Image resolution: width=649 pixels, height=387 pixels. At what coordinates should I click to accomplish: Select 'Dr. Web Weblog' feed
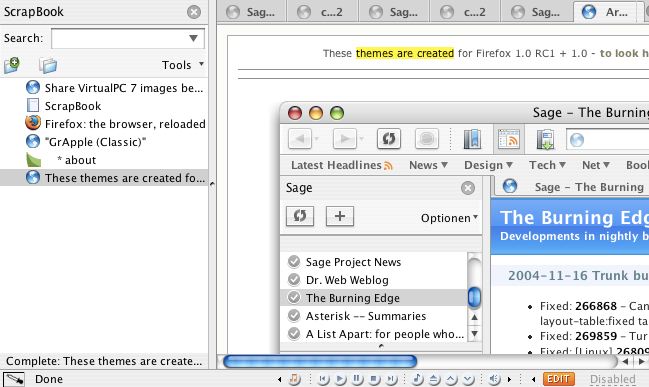[374, 280]
